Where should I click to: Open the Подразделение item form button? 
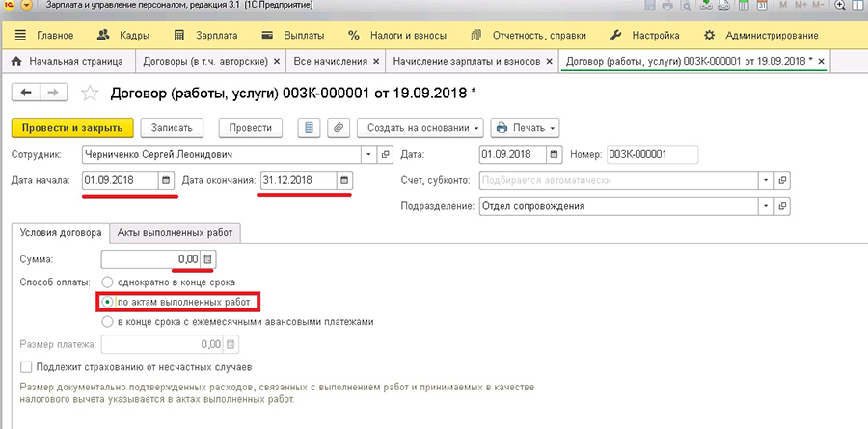(782, 206)
